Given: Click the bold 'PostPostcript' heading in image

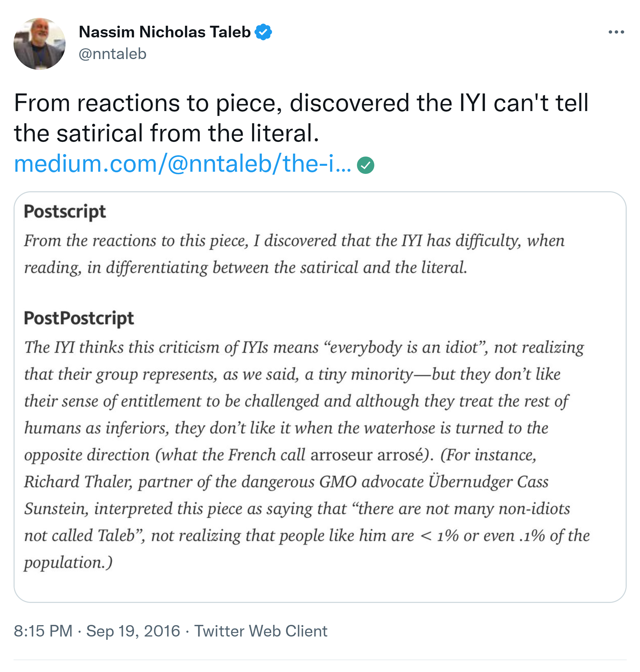Looking at the screenshot, I should pyautogui.click(x=79, y=318).
